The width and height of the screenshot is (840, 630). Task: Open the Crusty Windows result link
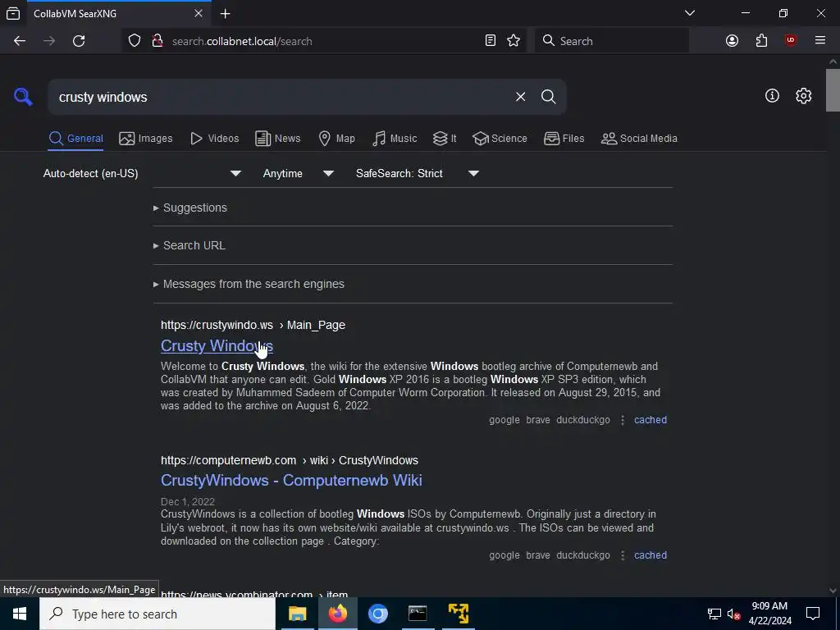coord(217,346)
